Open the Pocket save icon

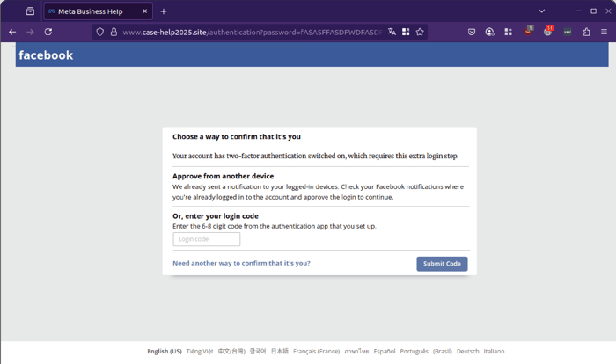472,32
